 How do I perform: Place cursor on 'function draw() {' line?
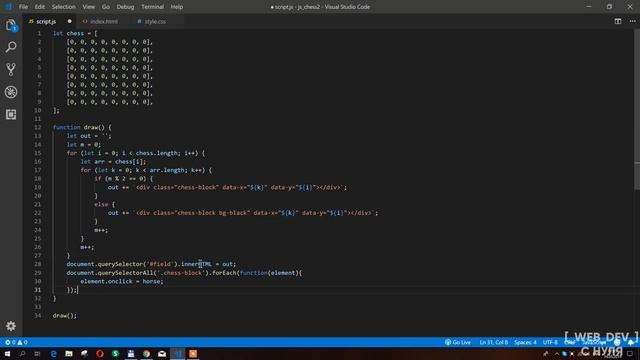[x=82, y=127]
